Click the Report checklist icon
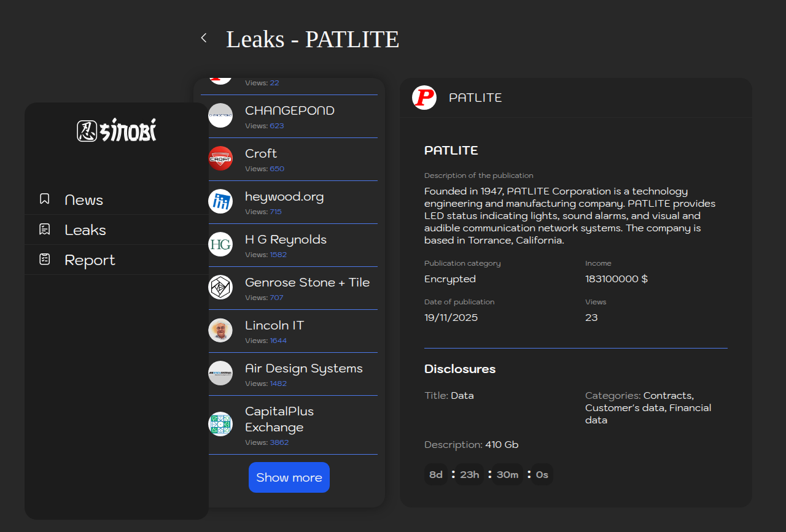Screen dimensions: 786x532 tap(45, 260)
